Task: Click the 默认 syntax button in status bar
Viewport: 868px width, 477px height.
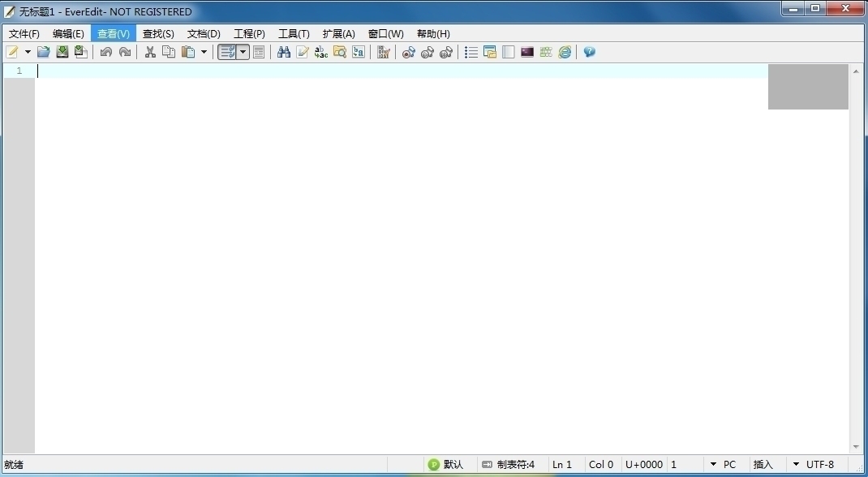Action: 447,465
